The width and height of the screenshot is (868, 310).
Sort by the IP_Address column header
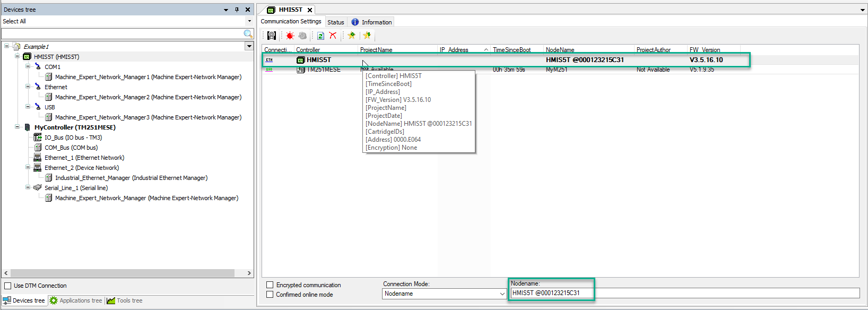[x=464, y=49]
